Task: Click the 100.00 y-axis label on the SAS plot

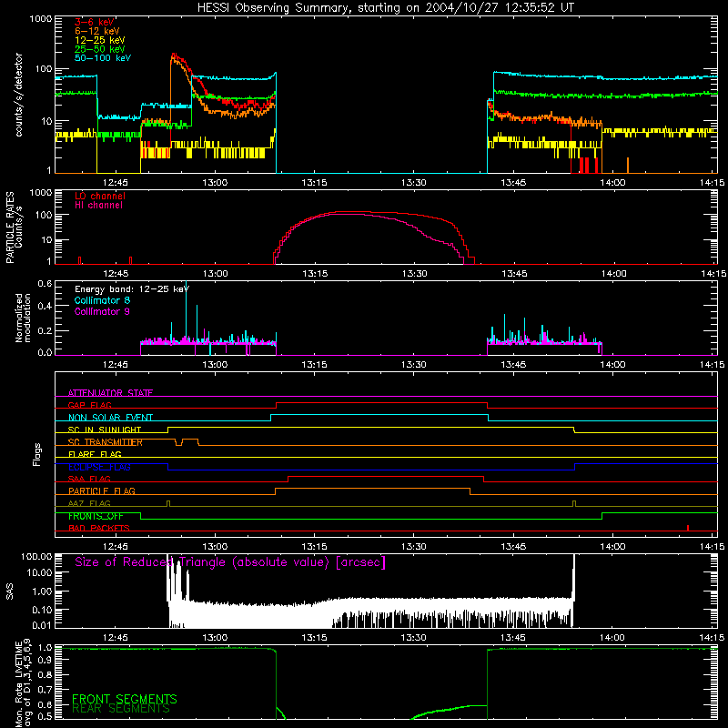Action: [x=36, y=556]
